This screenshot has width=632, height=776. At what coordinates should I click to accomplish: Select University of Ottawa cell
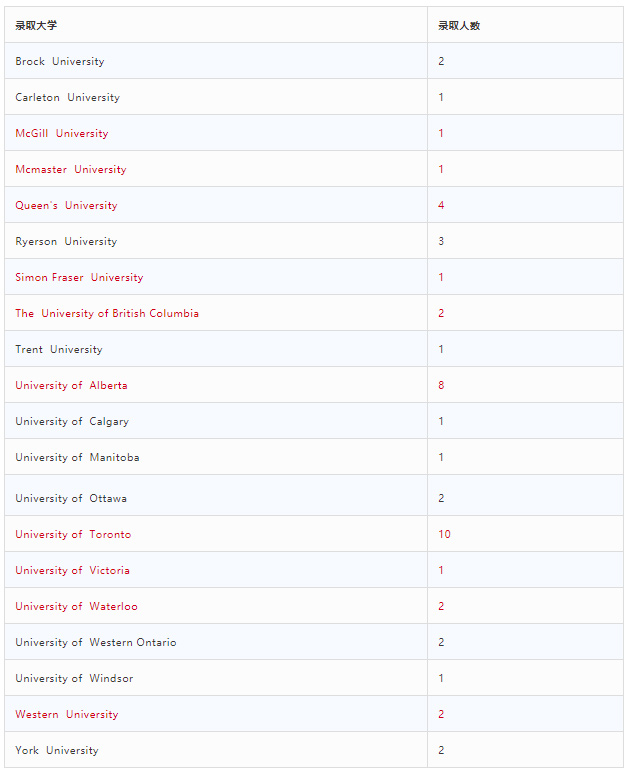coord(216,495)
